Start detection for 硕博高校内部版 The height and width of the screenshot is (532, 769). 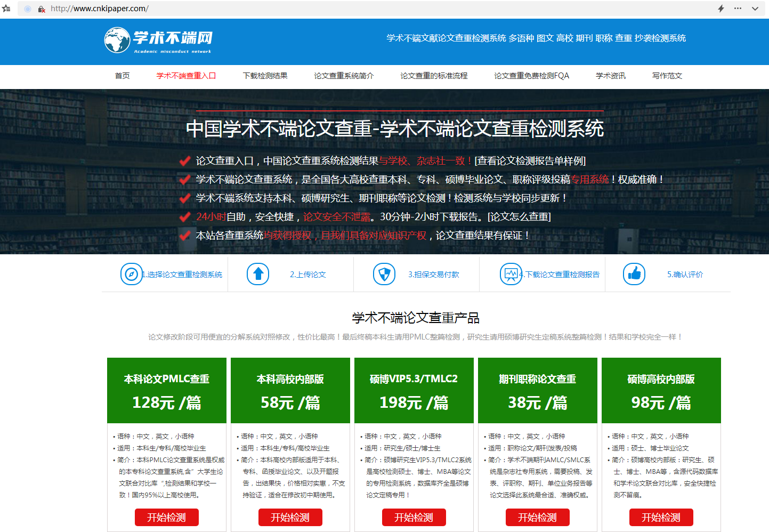coord(661,517)
